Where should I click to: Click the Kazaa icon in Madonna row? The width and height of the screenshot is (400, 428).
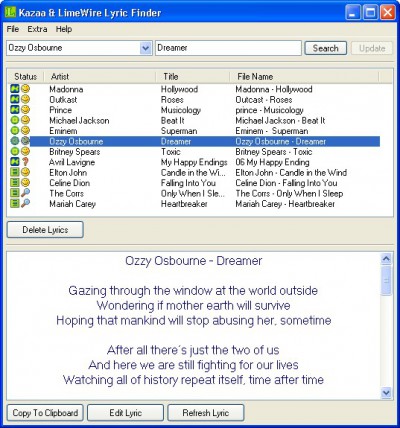[15, 89]
